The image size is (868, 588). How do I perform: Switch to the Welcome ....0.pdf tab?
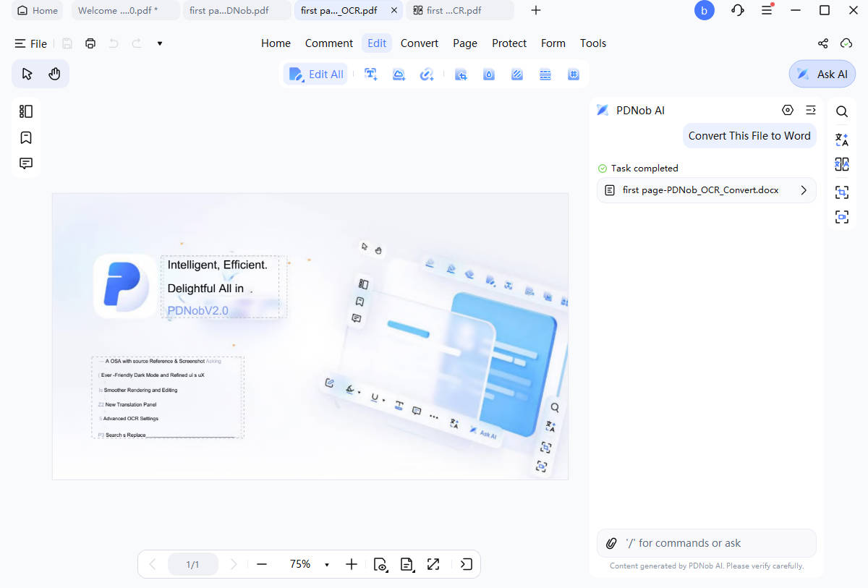(124, 10)
